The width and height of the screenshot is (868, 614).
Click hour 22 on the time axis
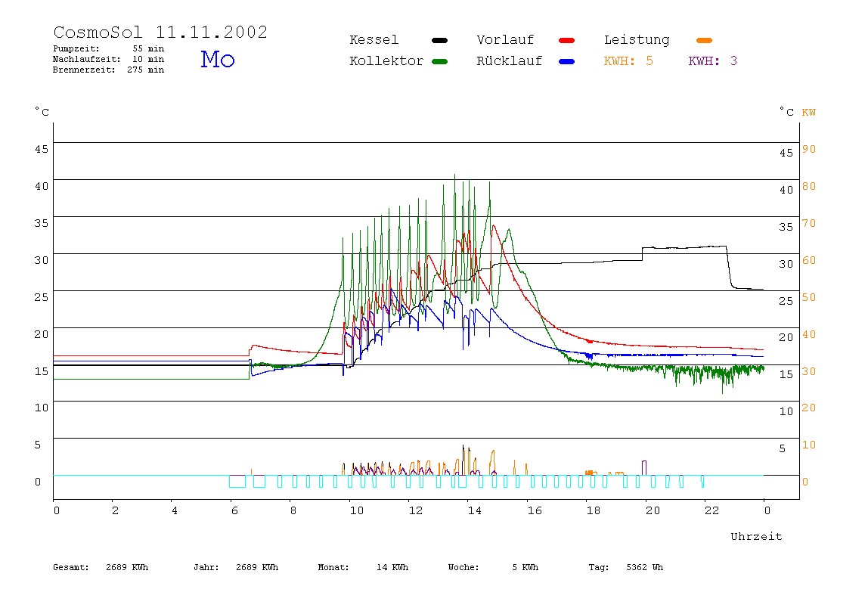tap(712, 510)
